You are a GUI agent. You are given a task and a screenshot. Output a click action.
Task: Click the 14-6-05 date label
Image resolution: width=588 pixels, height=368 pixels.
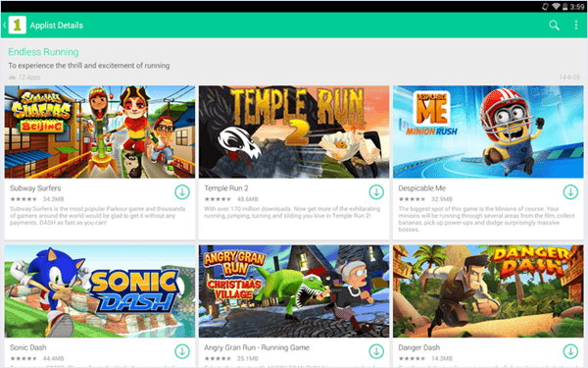[569, 78]
